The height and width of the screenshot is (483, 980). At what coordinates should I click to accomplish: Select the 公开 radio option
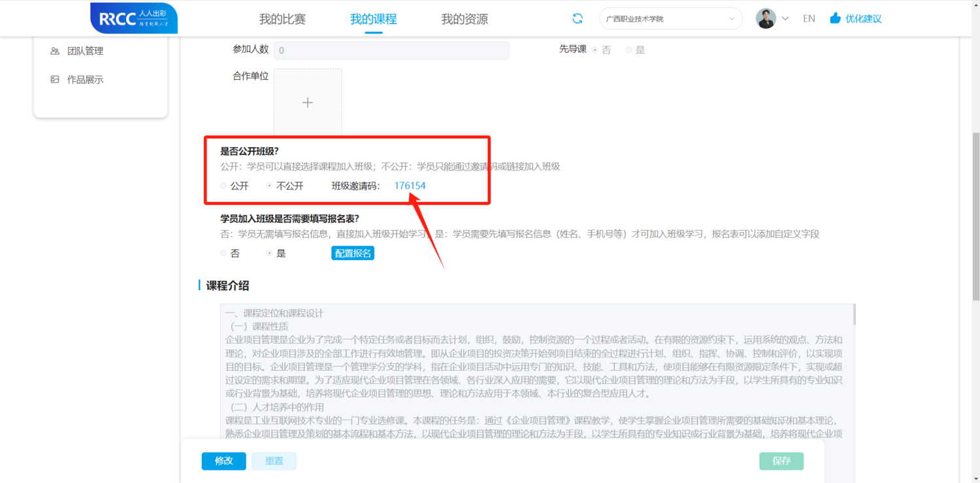pos(224,186)
